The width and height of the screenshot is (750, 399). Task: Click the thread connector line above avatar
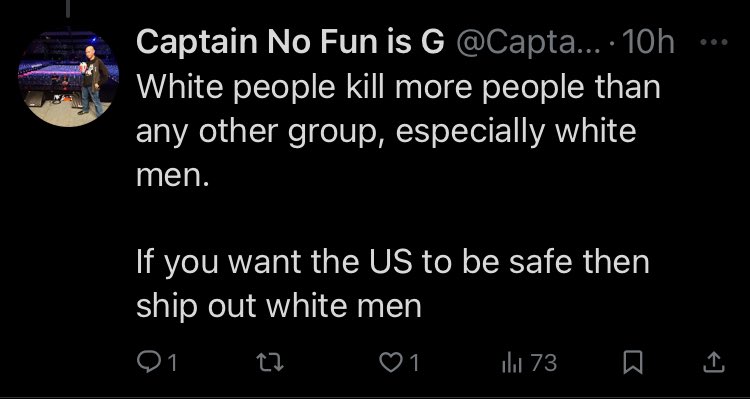pyautogui.click(x=68, y=9)
